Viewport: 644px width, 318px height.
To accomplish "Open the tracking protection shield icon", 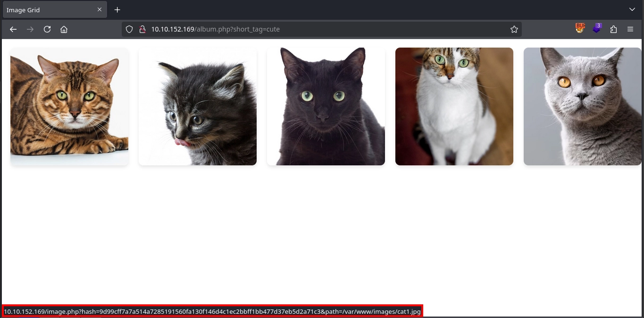I will 129,29.
